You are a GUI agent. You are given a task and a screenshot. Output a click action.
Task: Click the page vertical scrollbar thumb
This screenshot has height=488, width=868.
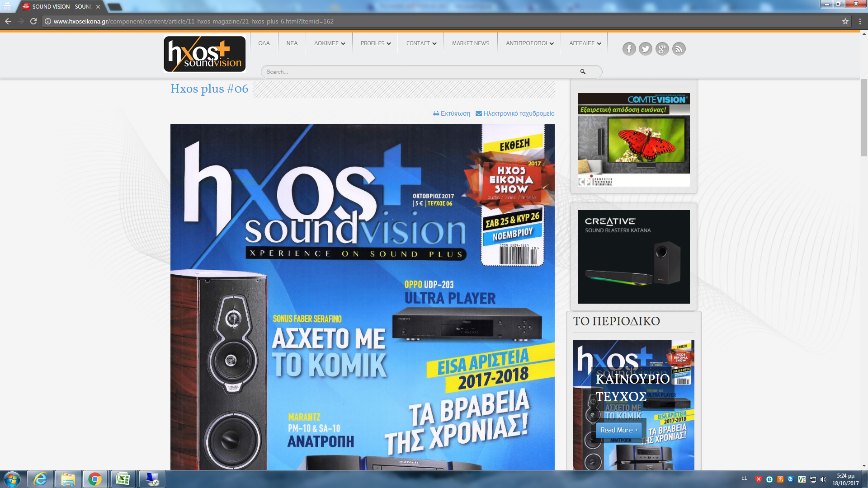[864, 117]
